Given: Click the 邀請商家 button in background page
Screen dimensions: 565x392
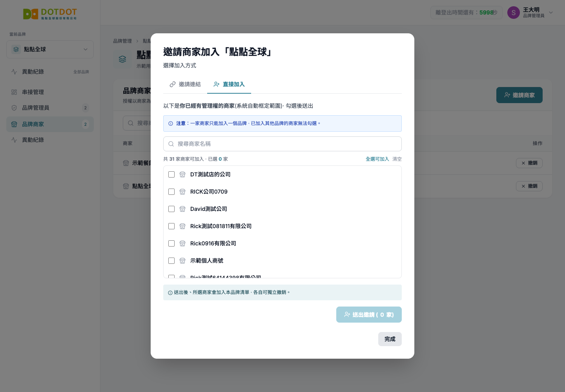Looking at the screenshot, I should (x=519, y=95).
